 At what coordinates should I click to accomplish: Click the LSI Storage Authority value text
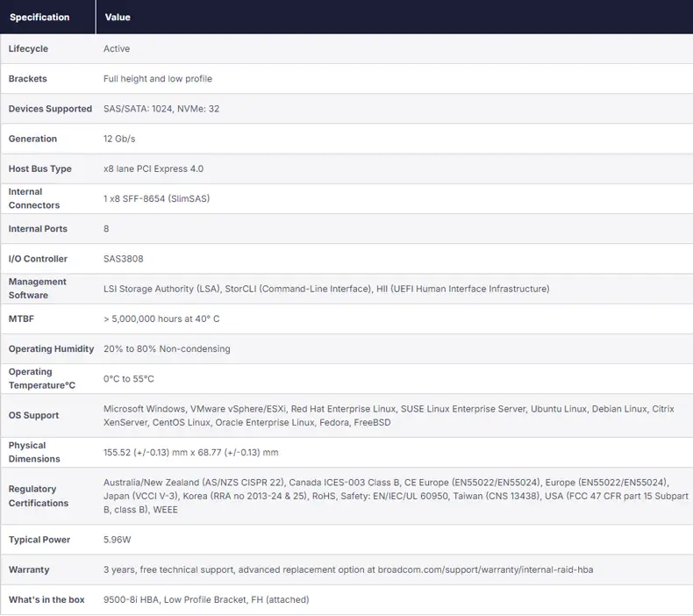tap(326, 289)
